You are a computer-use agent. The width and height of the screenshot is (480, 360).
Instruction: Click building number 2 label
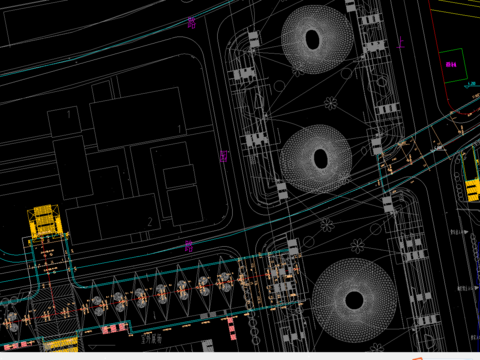[150, 221]
